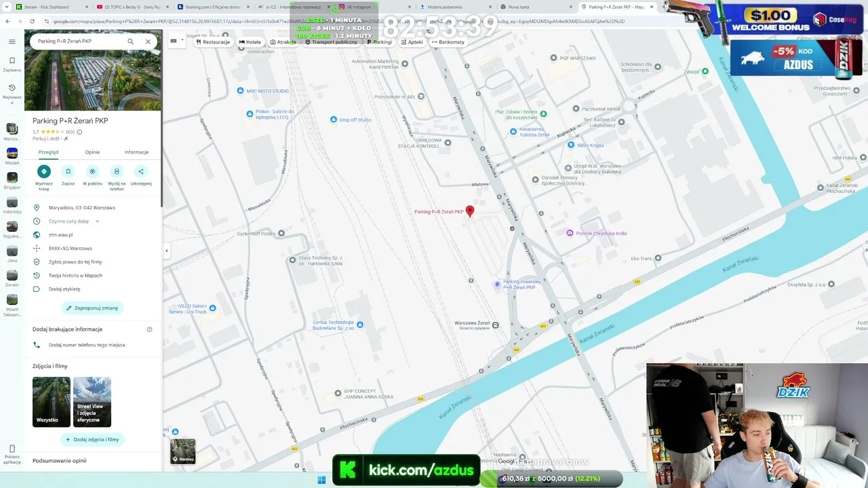The width and height of the screenshot is (868, 488).
Task: Click the Marywilska, 03-042 Warszawa address
Action: (x=82, y=207)
